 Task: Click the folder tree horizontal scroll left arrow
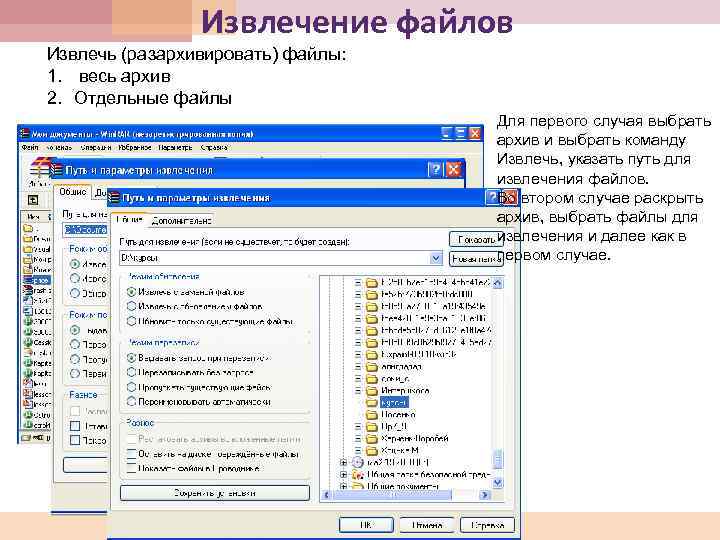326,495
